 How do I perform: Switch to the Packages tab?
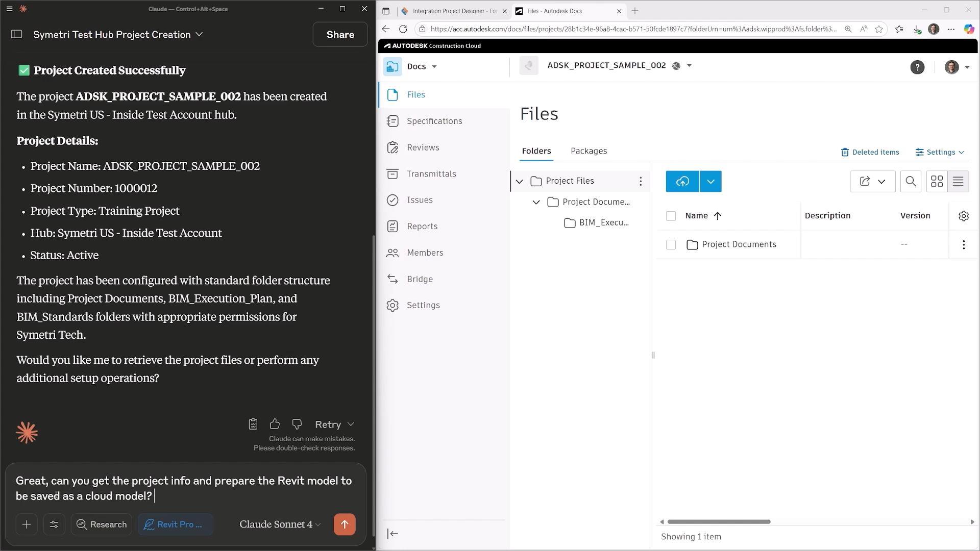[589, 151]
